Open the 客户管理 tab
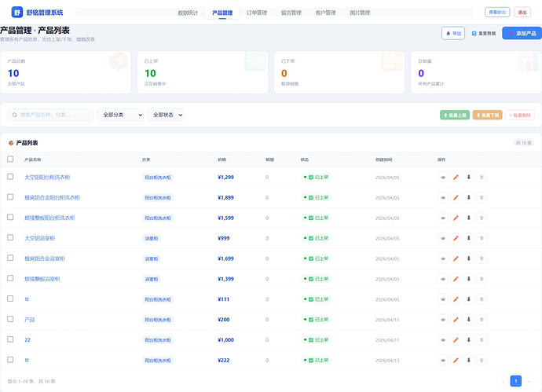This screenshot has width=542, height=392. 325,13
